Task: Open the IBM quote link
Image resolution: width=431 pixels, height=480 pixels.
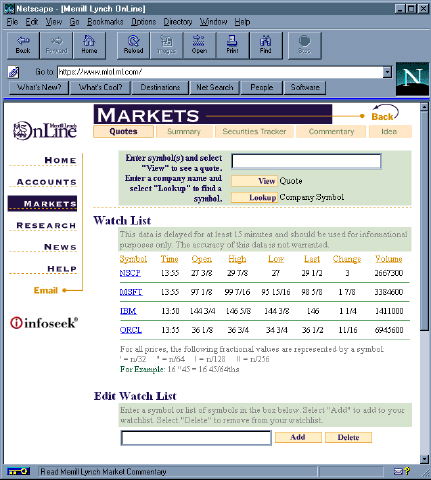Action: pyautogui.click(x=128, y=311)
